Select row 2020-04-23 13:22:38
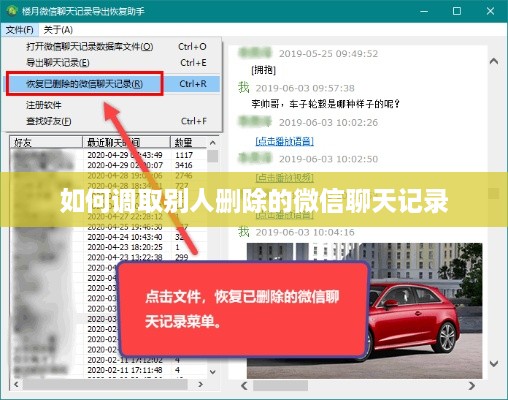 (x=108, y=258)
